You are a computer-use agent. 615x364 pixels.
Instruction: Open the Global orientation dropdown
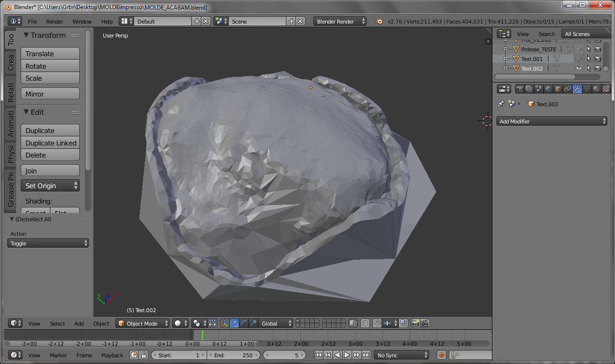coord(275,323)
